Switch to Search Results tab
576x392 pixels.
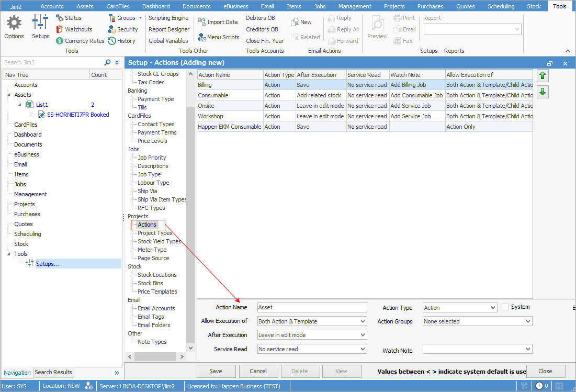click(53, 372)
